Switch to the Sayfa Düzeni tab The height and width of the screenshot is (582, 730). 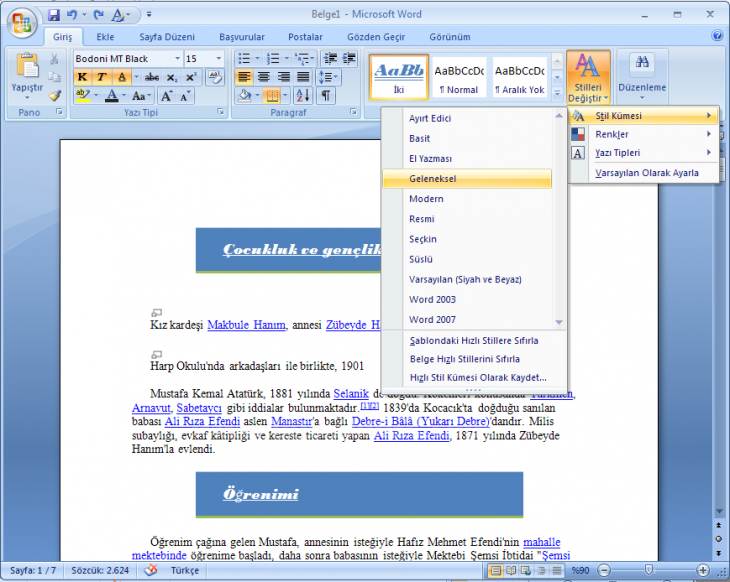(x=164, y=37)
